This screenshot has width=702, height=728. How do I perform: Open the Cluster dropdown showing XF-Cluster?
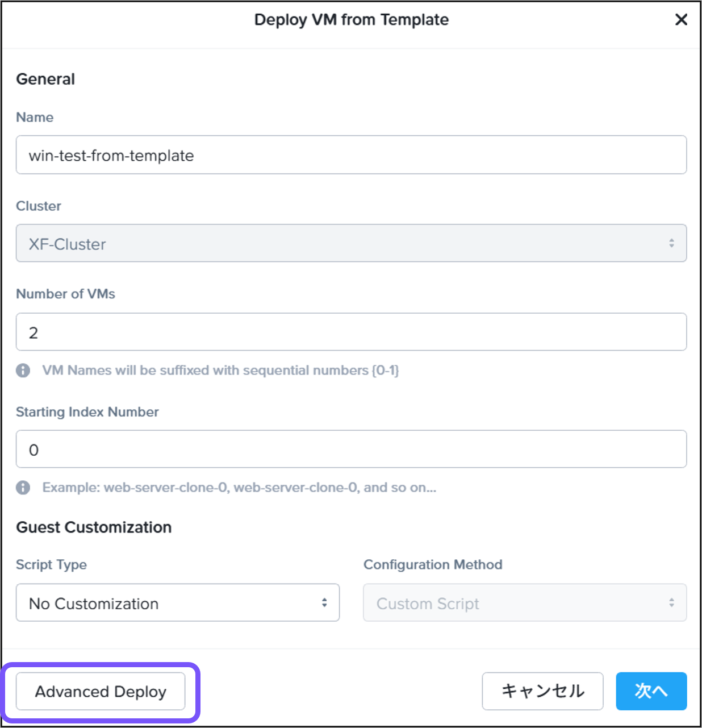click(x=352, y=243)
